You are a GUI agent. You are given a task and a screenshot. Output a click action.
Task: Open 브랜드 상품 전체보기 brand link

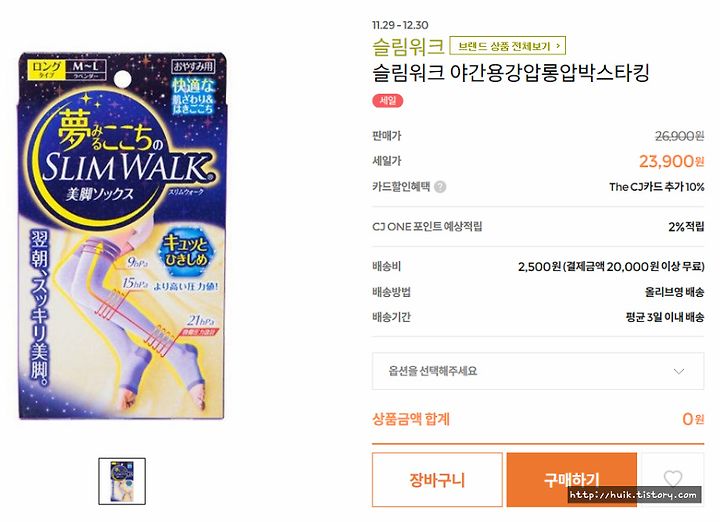(x=507, y=45)
